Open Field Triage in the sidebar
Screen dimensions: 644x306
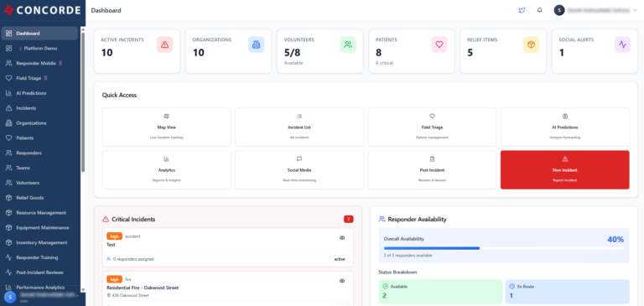pyautogui.click(x=39, y=78)
